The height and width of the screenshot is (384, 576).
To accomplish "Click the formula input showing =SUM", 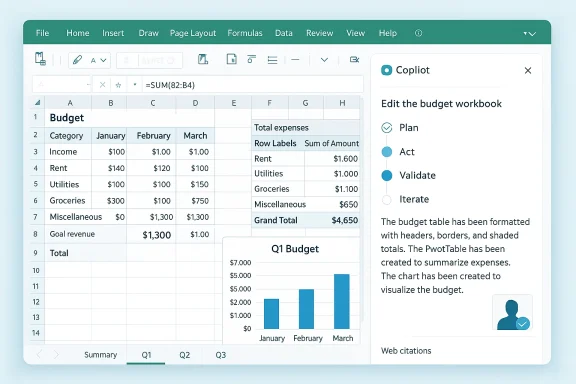I will [x=253, y=85].
